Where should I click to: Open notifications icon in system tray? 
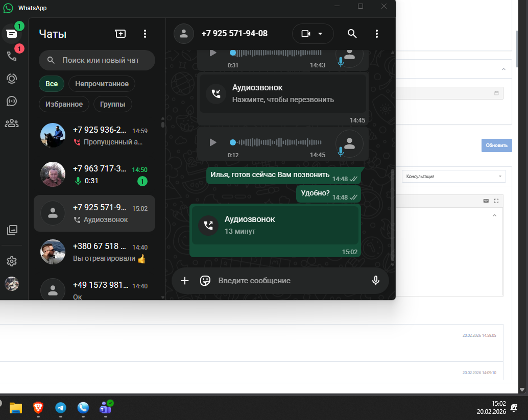click(514, 408)
